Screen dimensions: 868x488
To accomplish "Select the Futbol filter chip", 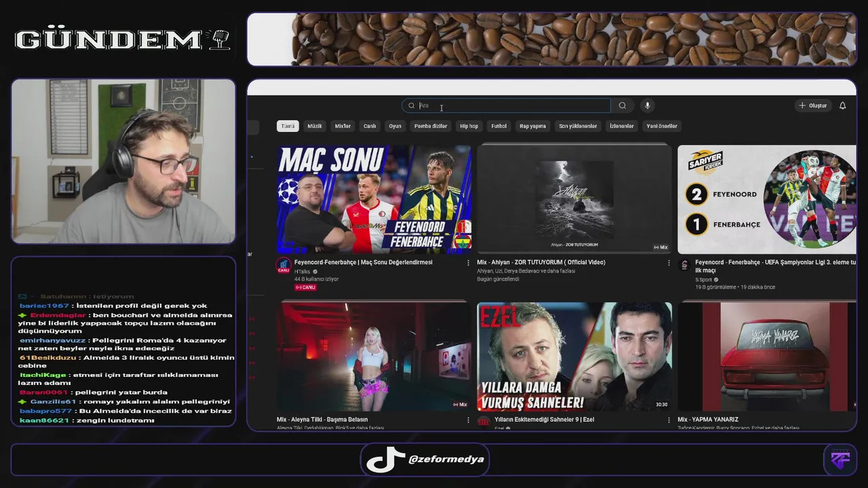I will pyautogui.click(x=499, y=126).
